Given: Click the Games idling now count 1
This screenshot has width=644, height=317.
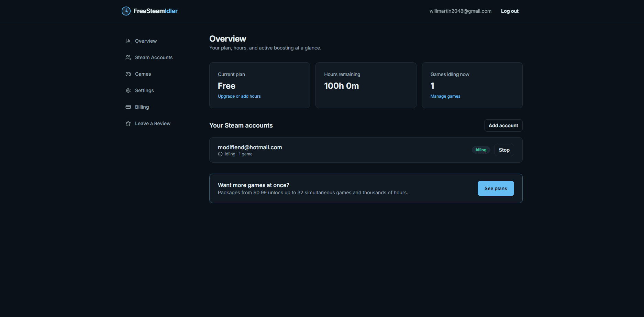Looking at the screenshot, I should (x=432, y=86).
